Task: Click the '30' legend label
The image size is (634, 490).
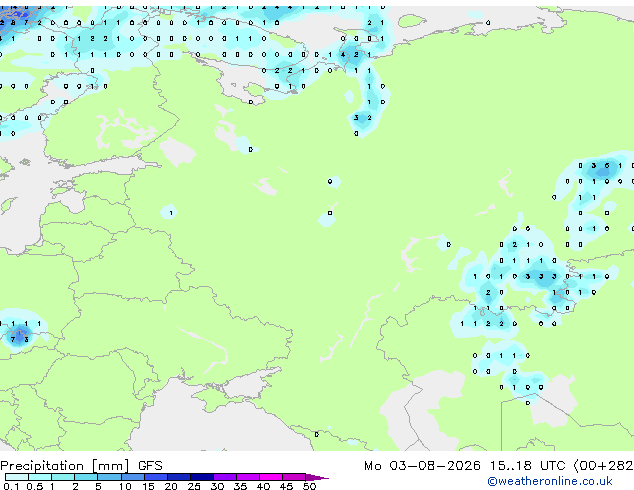Action: point(217,486)
